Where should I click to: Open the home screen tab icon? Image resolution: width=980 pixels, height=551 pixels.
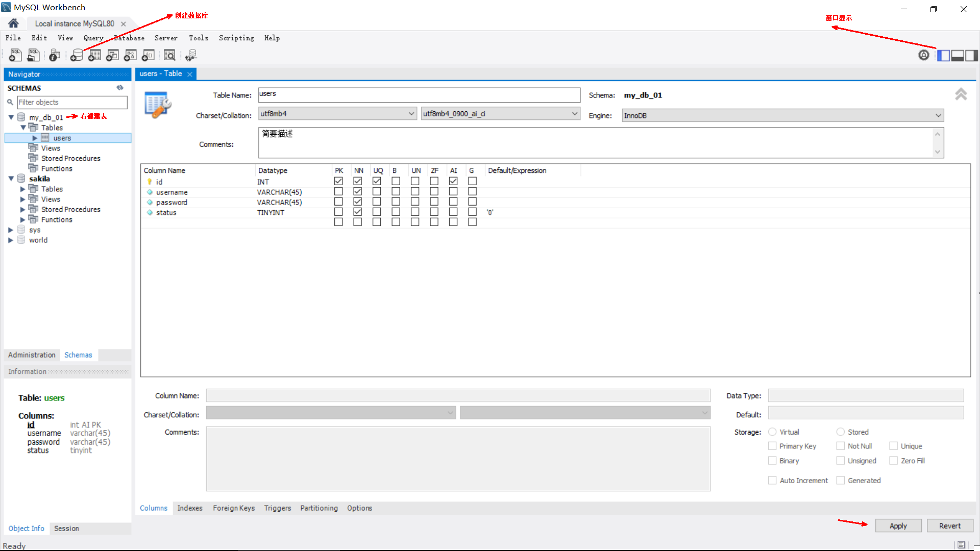(x=13, y=23)
